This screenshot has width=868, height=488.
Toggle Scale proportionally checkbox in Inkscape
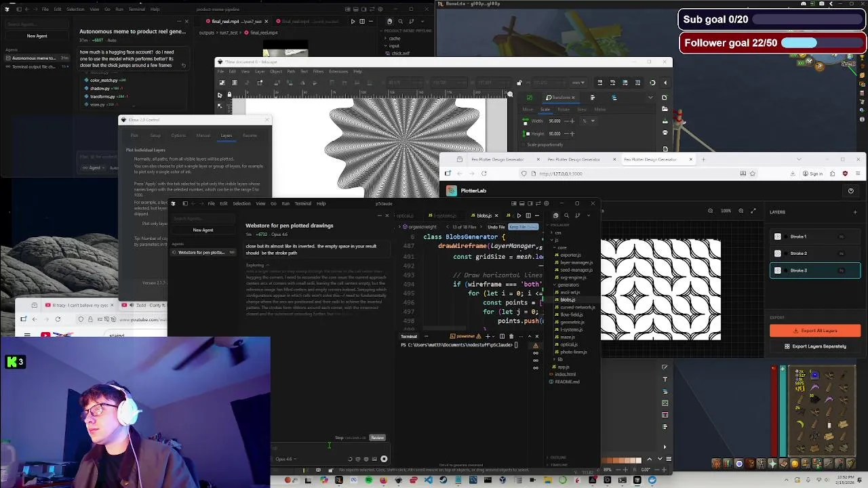tap(525, 144)
